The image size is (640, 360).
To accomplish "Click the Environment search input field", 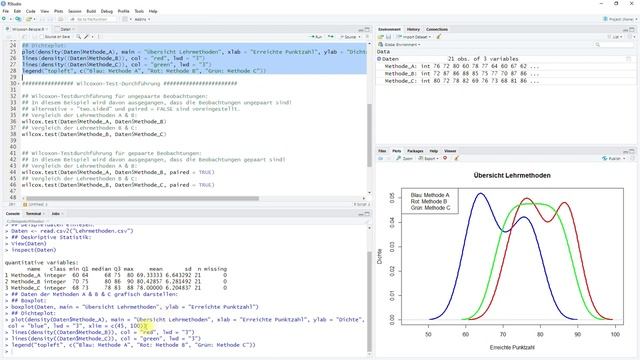I will [x=614, y=44].
